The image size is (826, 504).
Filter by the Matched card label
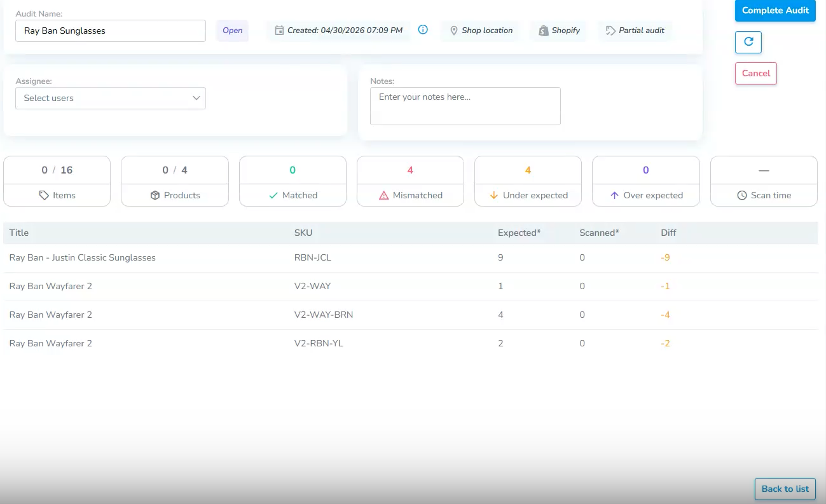point(299,195)
